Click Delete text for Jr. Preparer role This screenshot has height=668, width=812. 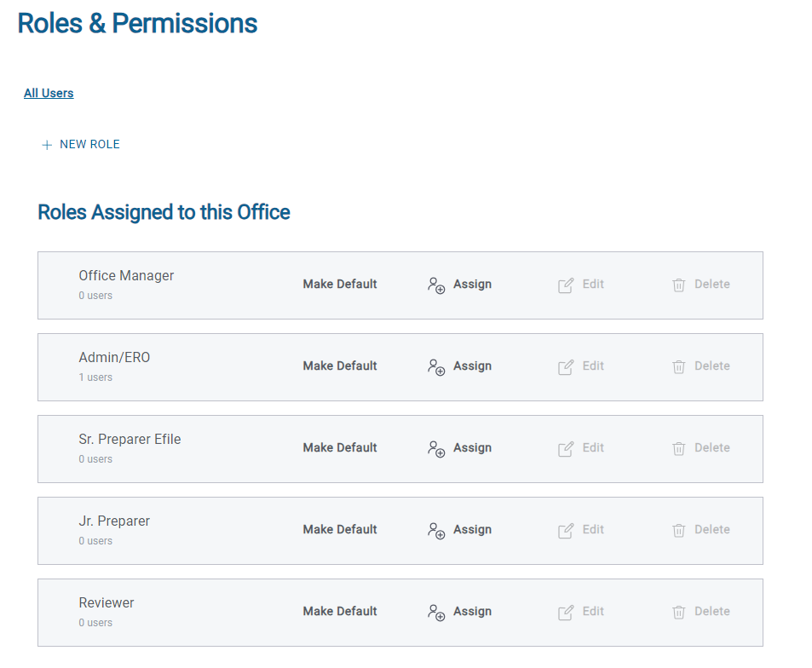pyautogui.click(x=711, y=530)
